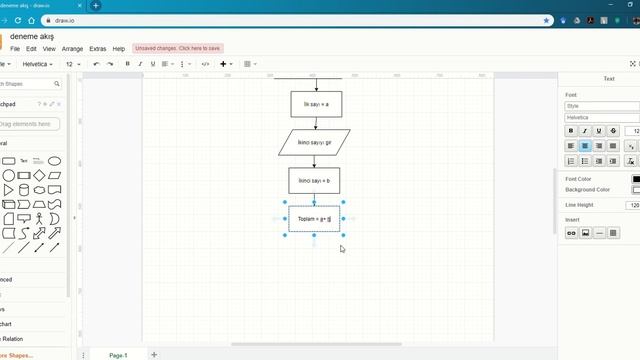
Task: Insert table from the Text panel
Action: (x=613, y=233)
